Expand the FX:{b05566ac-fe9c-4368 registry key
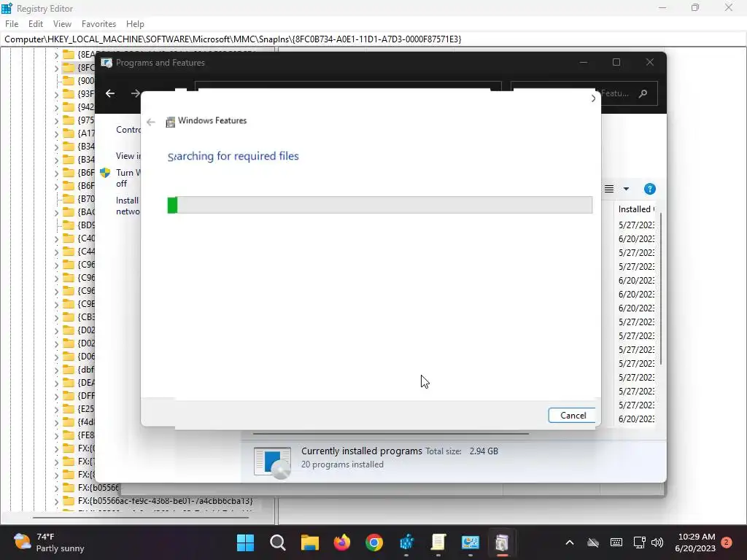Screen dimensions: 747x560 (x=56, y=501)
